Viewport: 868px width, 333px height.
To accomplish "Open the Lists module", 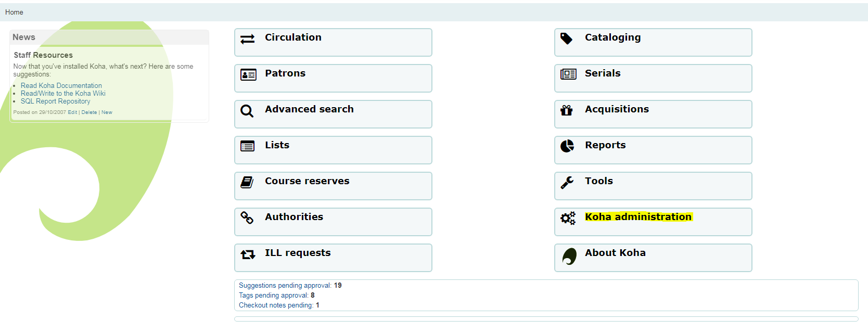I will (333, 150).
